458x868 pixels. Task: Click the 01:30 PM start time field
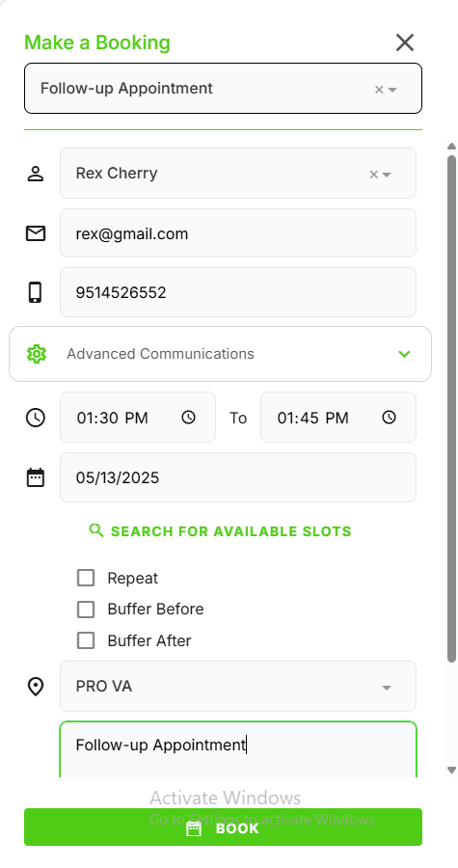click(x=138, y=418)
